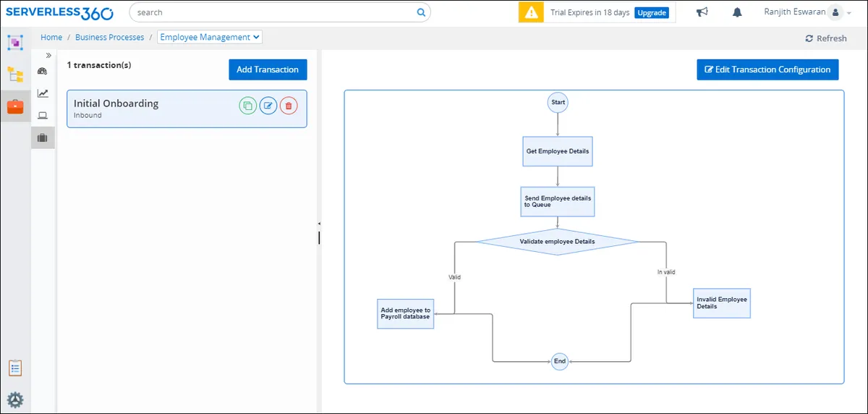Open the clipboard checklist sidebar icon
The height and width of the screenshot is (414, 868).
click(15, 368)
